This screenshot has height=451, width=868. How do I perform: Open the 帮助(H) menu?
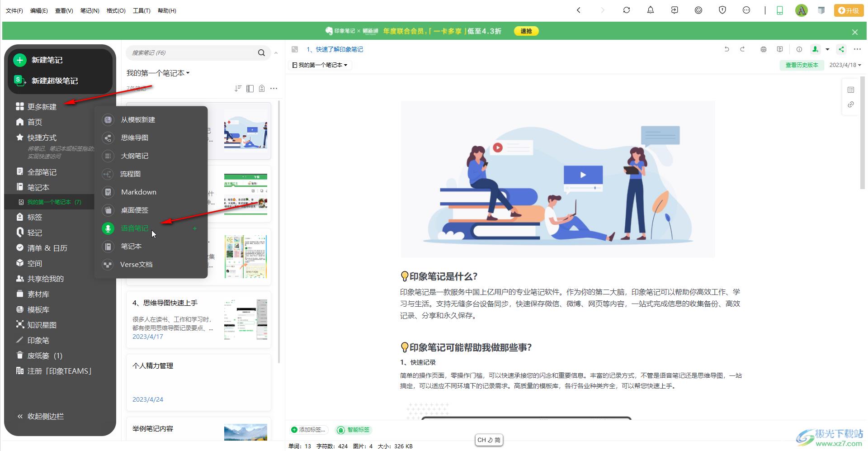coord(167,10)
